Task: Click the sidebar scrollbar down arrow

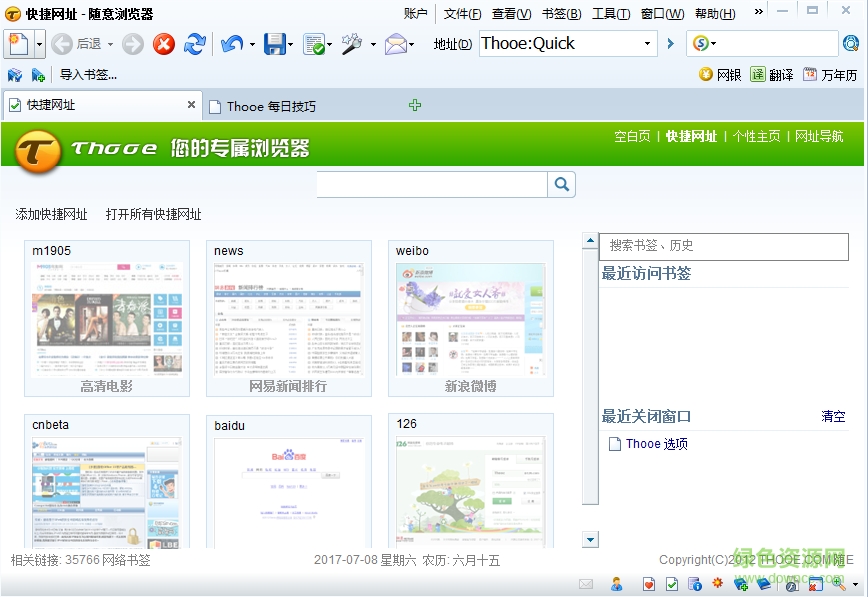Action: [590, 537]
